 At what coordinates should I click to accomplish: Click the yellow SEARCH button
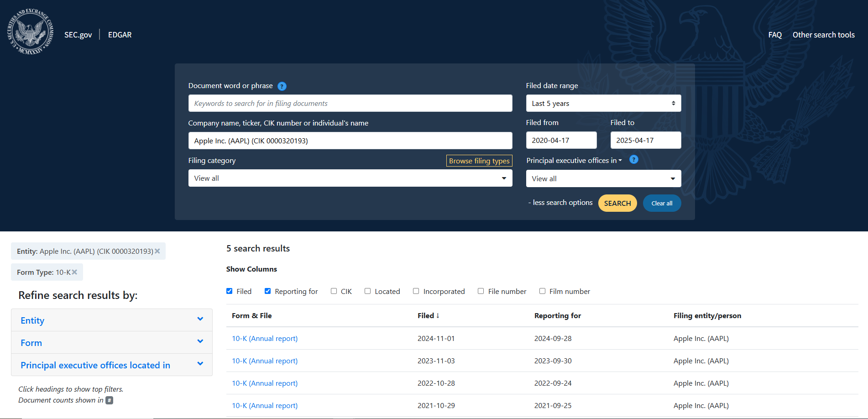click(x=617, y=203)
